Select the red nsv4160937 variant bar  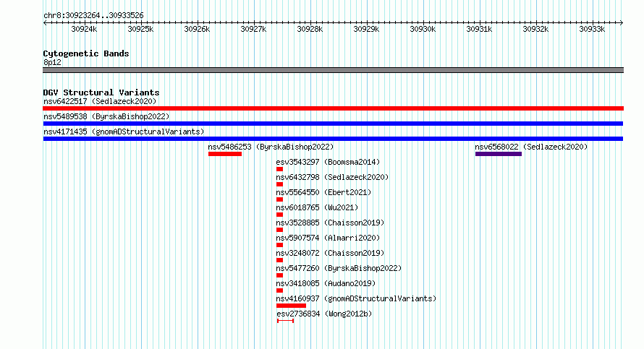(291, 306)
